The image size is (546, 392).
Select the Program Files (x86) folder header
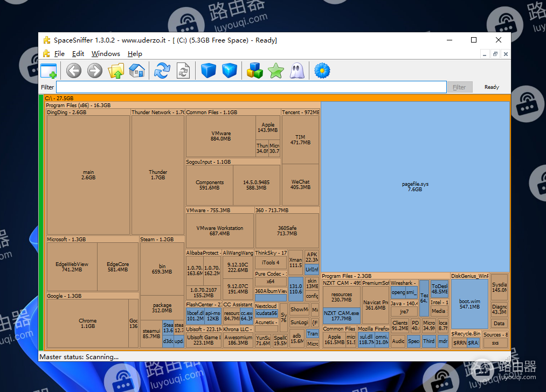[x=78, y=106]
